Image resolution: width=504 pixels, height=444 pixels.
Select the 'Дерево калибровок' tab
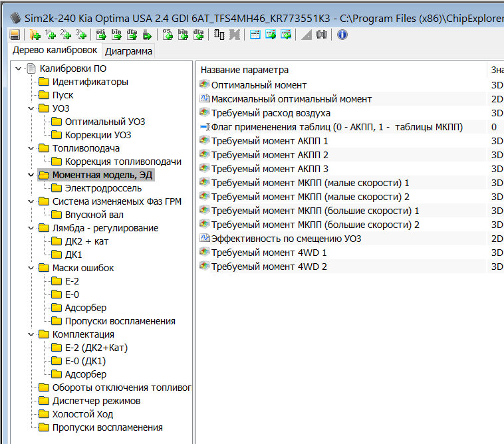[x=55, y=51]
